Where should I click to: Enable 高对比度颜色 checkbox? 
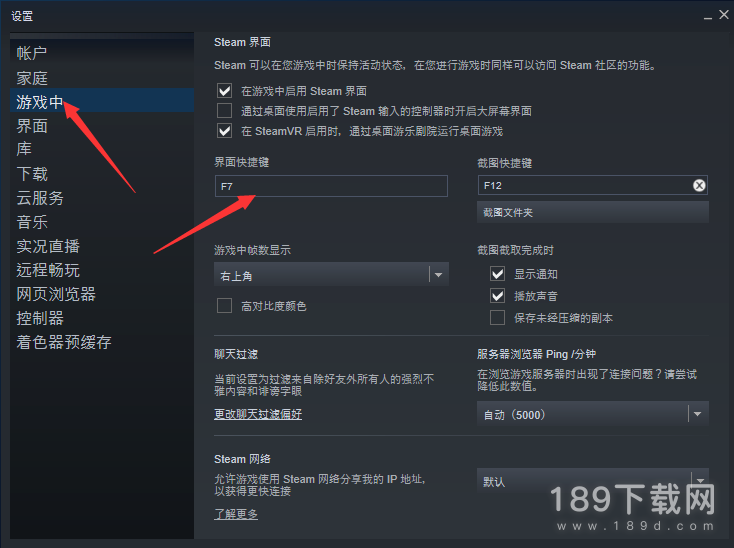(224, 306)
